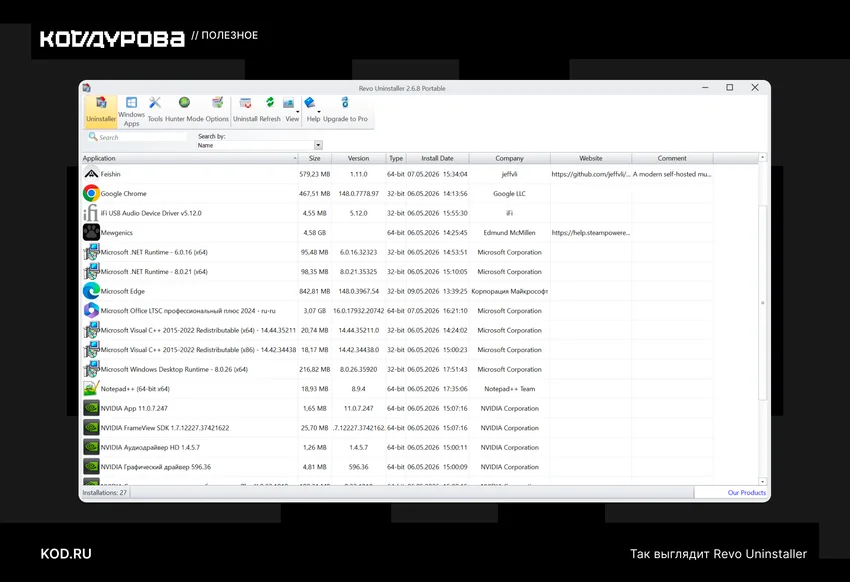Select the NVIDIA Графический драйвер icon
The width and height of the screenshot is (850, 582).
91,467
